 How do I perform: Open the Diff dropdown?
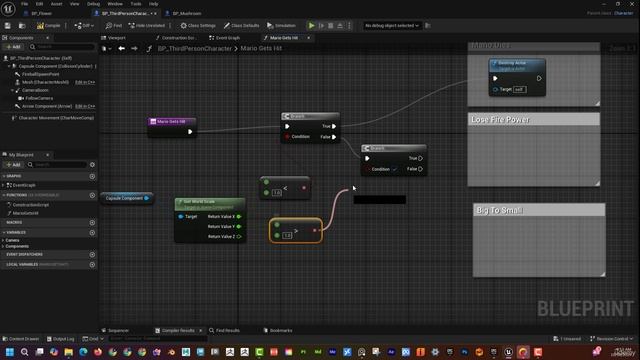coord(84,26)
